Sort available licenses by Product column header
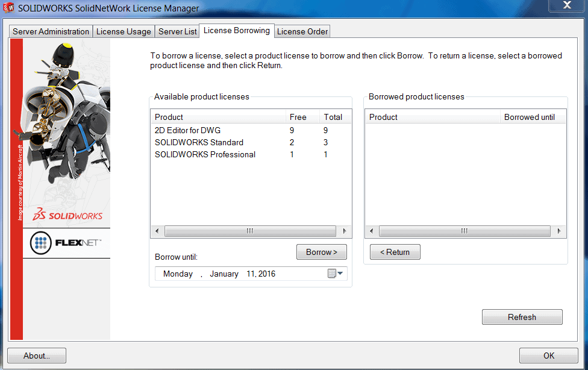 pos(218,117)
